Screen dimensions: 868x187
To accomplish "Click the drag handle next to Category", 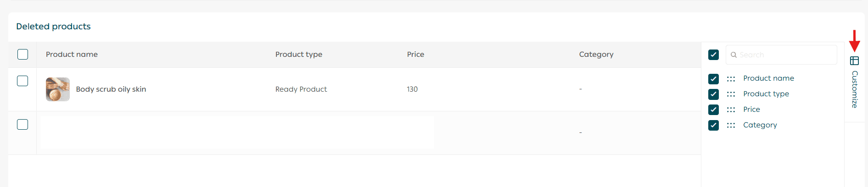I will coord(731,126).
